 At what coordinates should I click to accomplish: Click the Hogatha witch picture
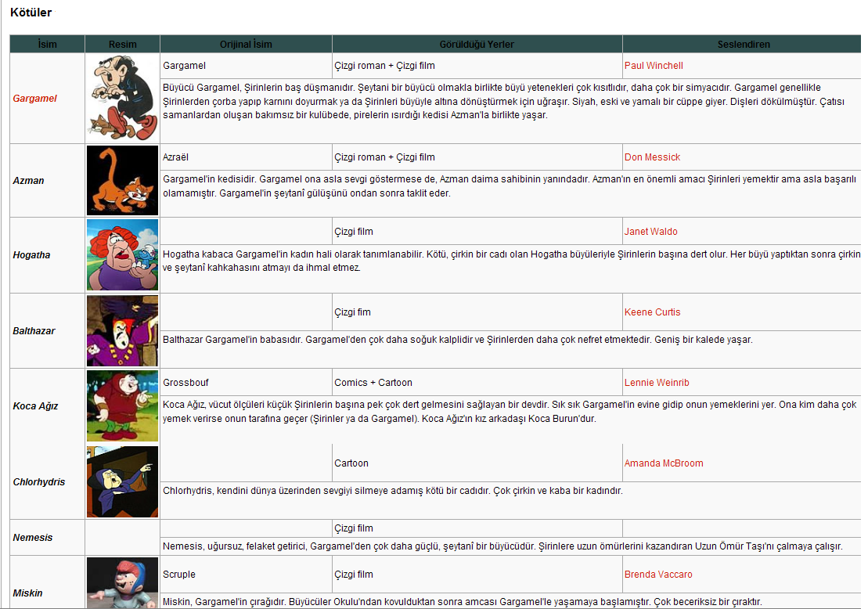coord(122,254)
